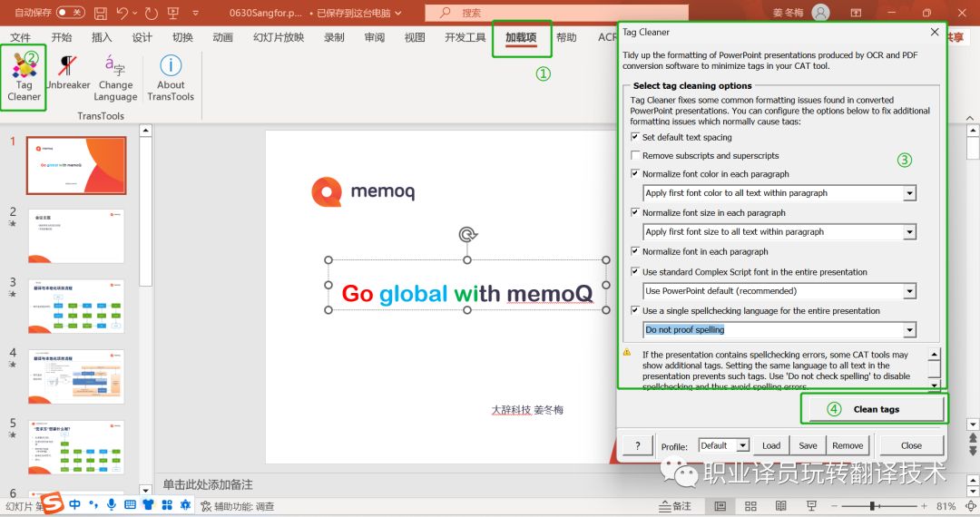Viewport: 980px width, 517px height.
Task: Click the Save icon in title bar
Action: coord(100,13)
